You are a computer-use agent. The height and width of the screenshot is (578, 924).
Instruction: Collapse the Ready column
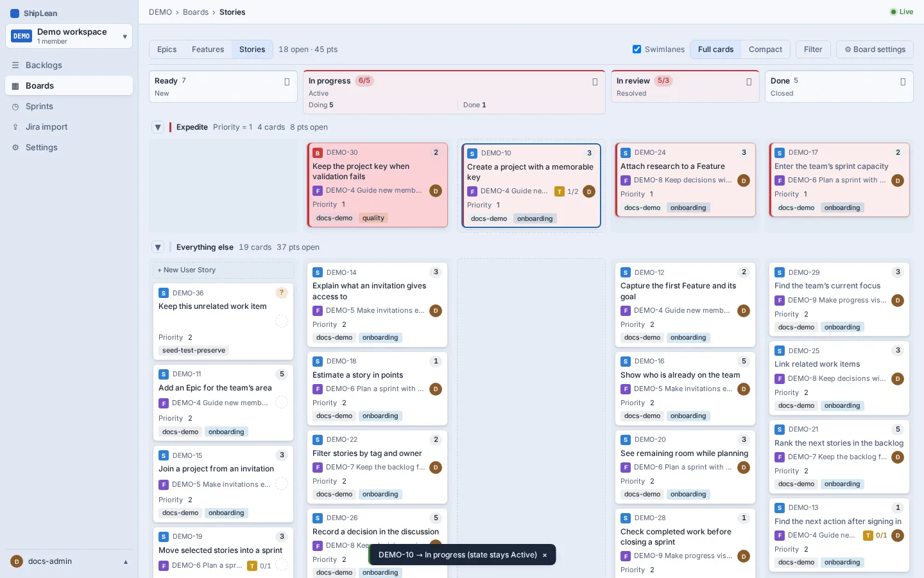(287, 82)
